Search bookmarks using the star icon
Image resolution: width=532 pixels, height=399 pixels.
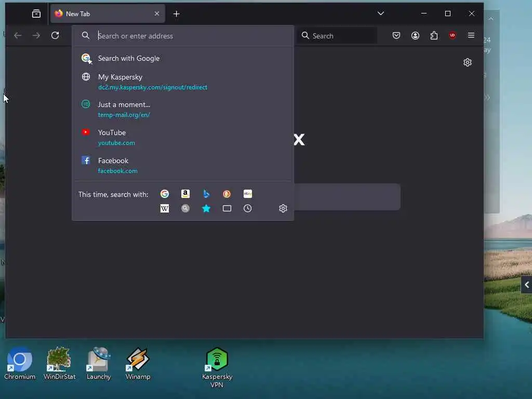click(x=206, y=208)
